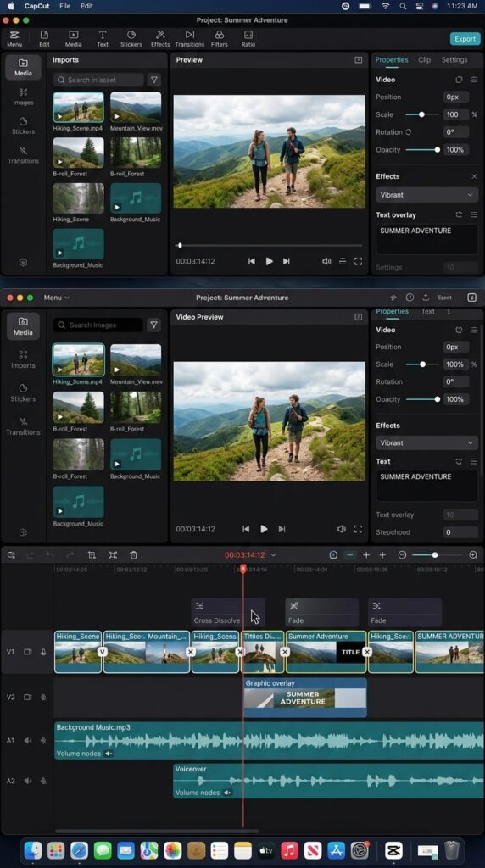Select the Cross Dissolve transition card

[227, 612]
